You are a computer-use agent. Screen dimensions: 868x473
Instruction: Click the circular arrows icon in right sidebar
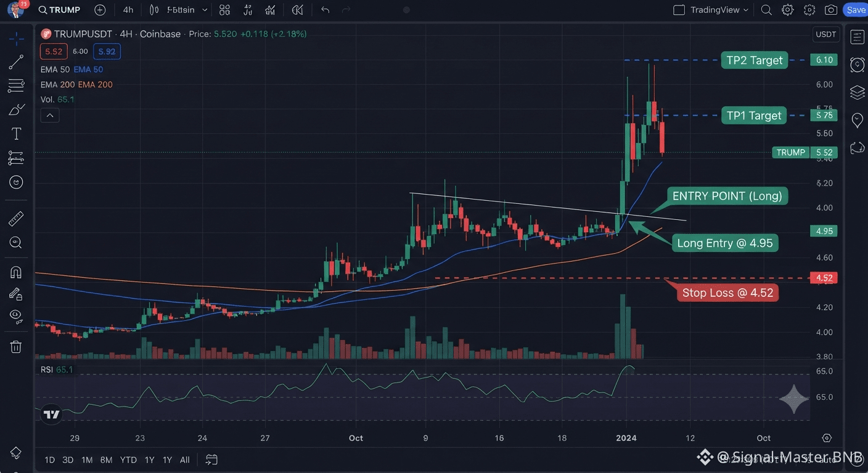(857, 148)
